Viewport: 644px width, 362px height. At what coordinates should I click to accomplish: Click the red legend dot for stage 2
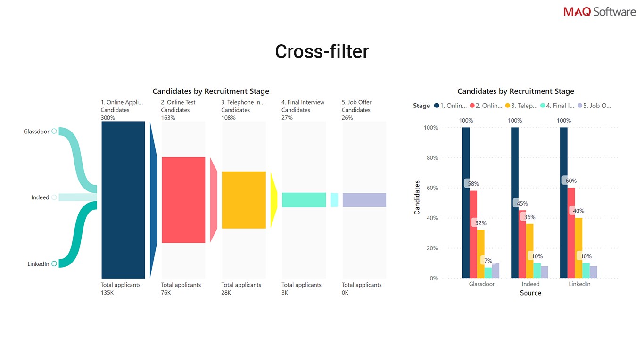[x=472, y=106]
